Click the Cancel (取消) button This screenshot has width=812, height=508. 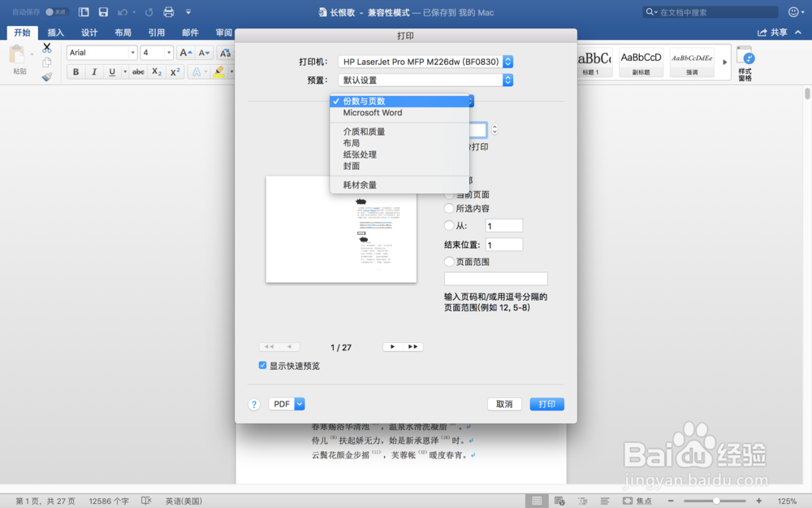[504, 404]
